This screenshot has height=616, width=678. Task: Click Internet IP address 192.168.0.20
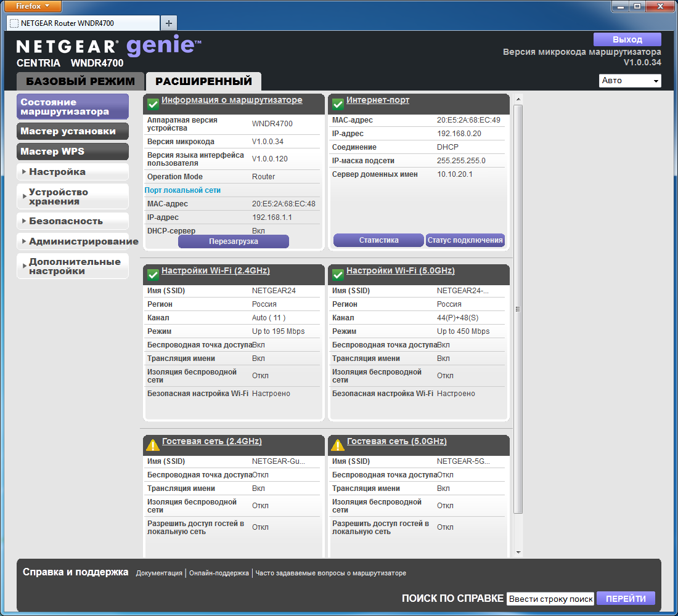click(x=459, y=134)
